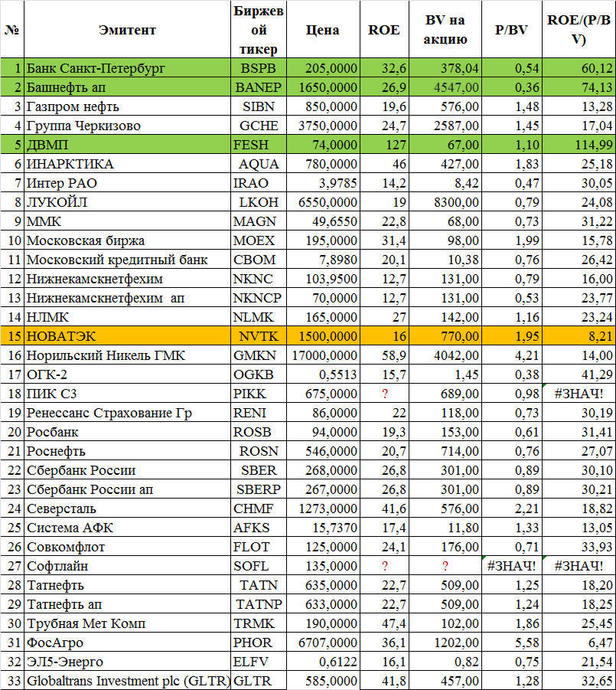This screenshot has width=616, height=690.
Task: Select the SBER price 268,0000
Action: [x=323, y=470]
